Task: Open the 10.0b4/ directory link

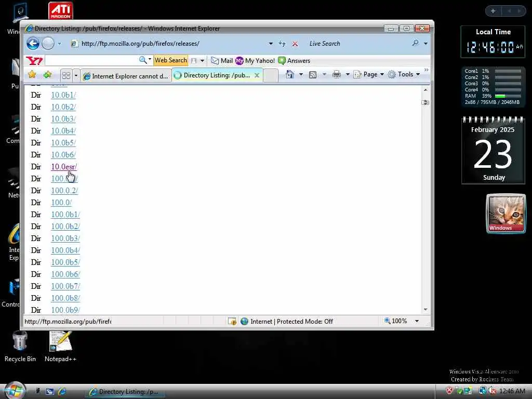Action: [63, 130]
